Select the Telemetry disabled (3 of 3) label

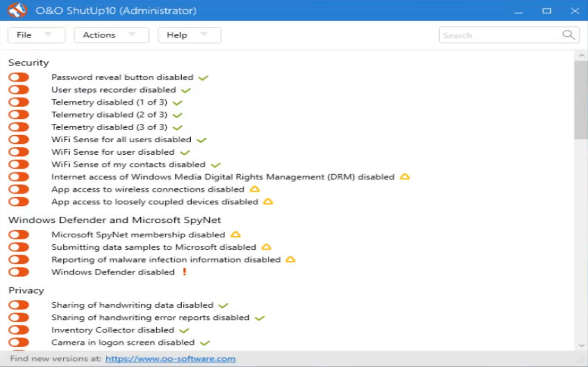click(110, 127)
